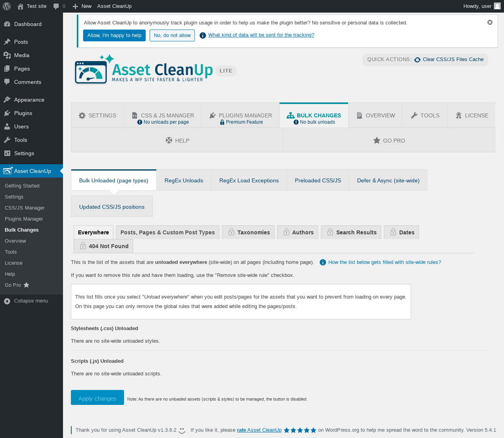Open CSS/JS Manager in sidebar submenu
504x438 pixels.
(25, 208)
